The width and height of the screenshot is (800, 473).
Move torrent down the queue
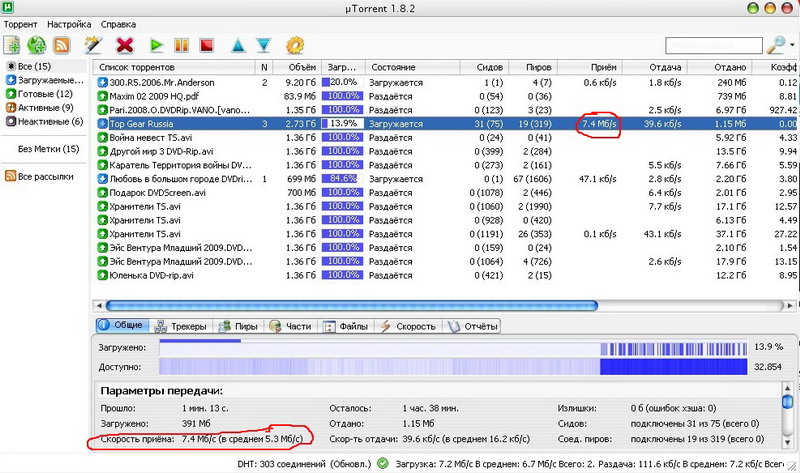pyautogui.click(x=263, y=45)
